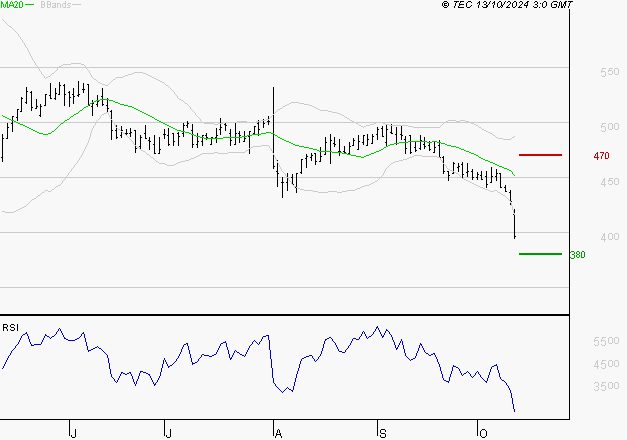This screenshot has width=627, height=440.
Task: Click the 5500 RSI axis label
Action: [606, 341]
